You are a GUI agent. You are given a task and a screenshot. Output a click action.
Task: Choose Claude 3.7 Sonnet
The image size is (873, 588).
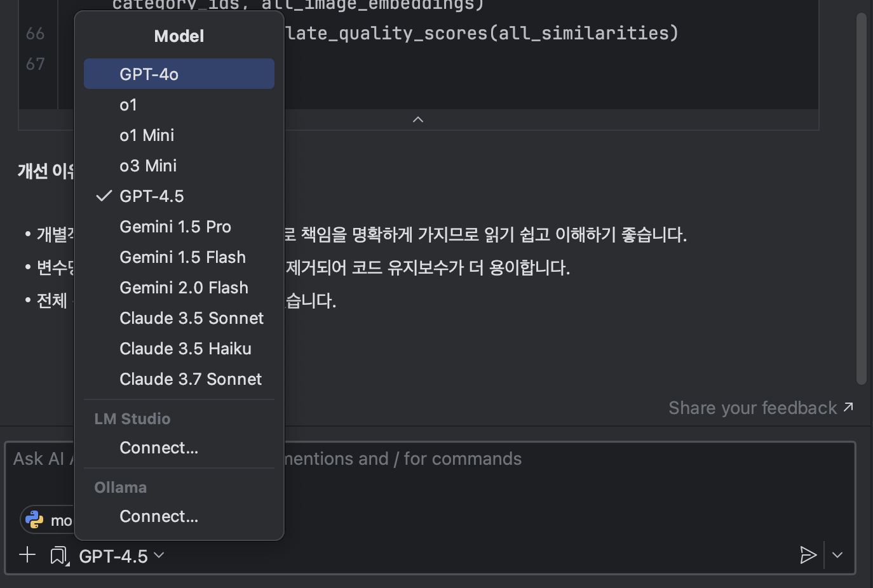point(179,379)
